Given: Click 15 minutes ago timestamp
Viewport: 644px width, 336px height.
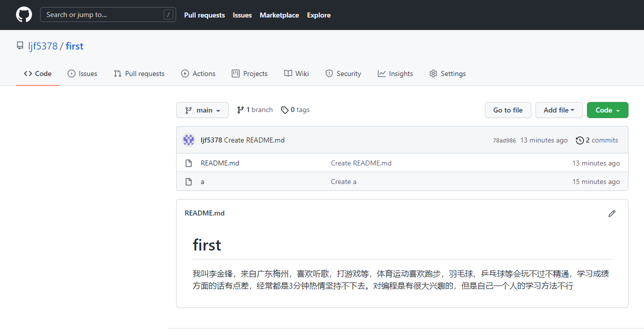Looking at the screenshot, I should pyautogui.click(x=596, y=181).
